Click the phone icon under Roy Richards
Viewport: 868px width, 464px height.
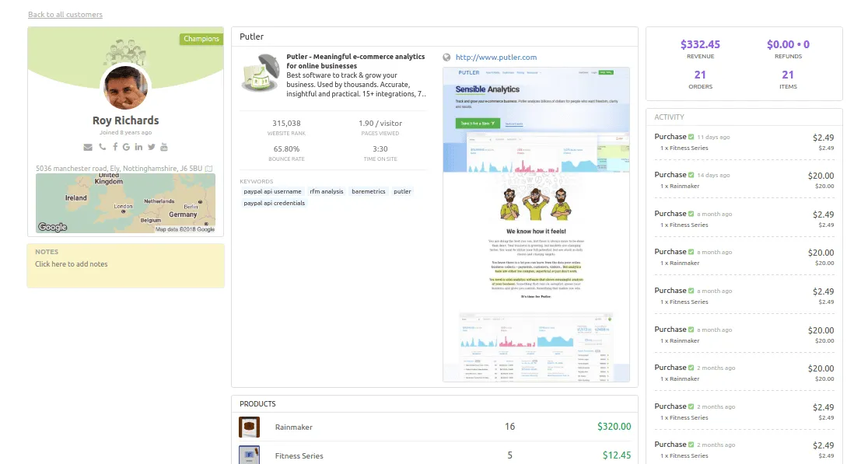click(103, 147)
